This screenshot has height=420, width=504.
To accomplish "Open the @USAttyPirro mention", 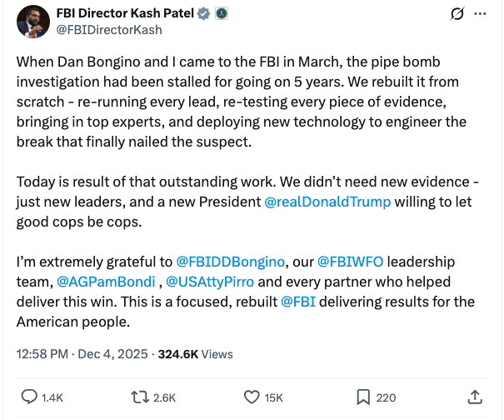I will 208,281.
